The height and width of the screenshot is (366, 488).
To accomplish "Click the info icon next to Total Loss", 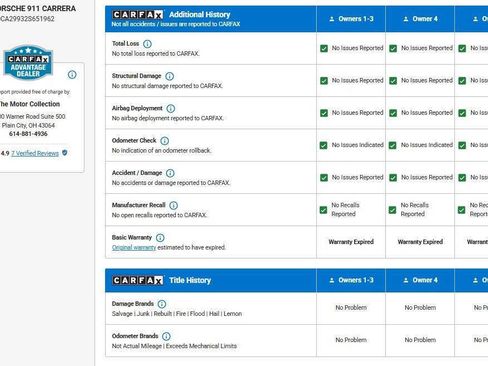I will (147, 44).
